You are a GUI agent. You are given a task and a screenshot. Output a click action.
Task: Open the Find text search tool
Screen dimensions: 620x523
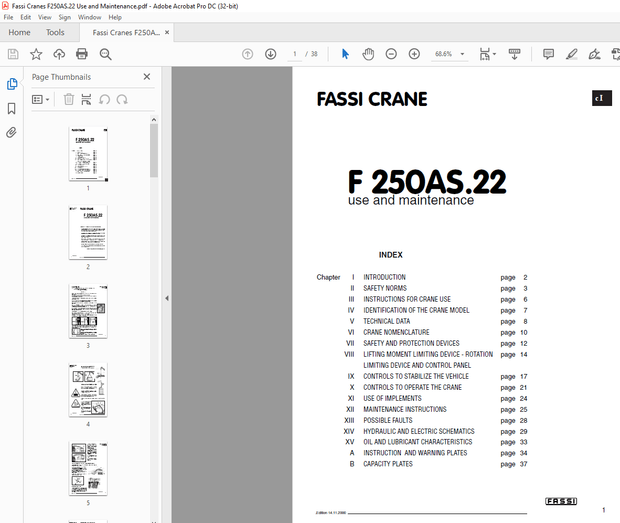105,54
